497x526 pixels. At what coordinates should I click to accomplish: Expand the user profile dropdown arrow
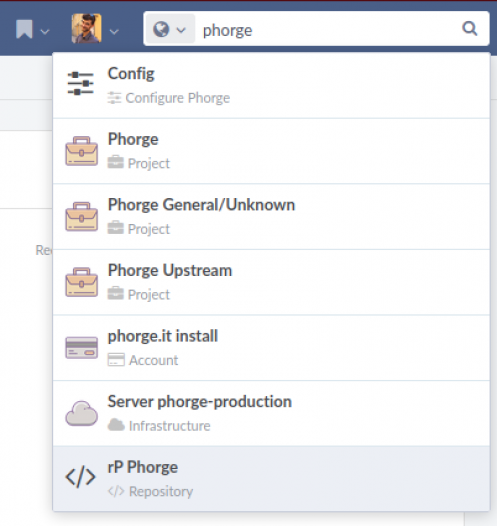tap(114, 32)
